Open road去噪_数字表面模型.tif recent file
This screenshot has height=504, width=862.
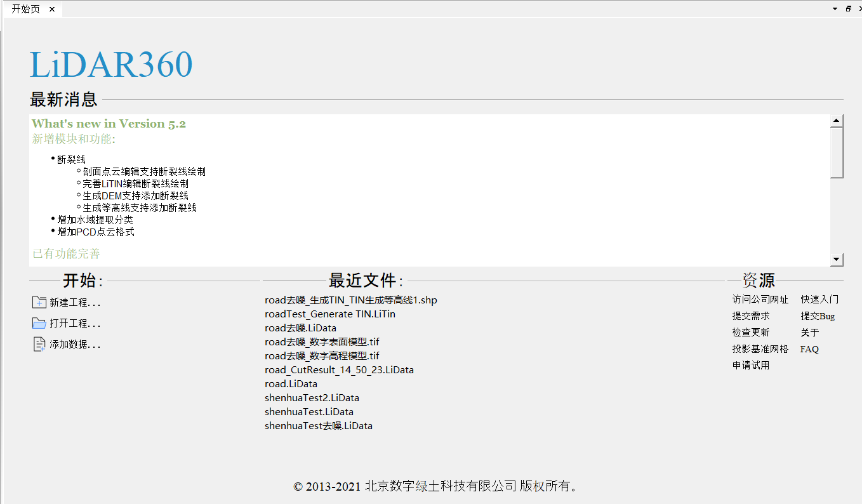click(x=322, y=342)
